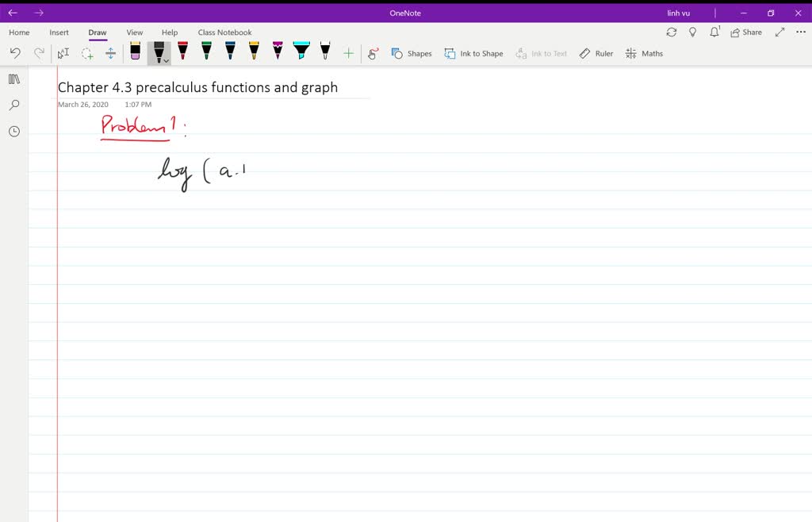Toggle Ink to Shape conversion
Screen dimensions: 812x522
coord(473,53)
